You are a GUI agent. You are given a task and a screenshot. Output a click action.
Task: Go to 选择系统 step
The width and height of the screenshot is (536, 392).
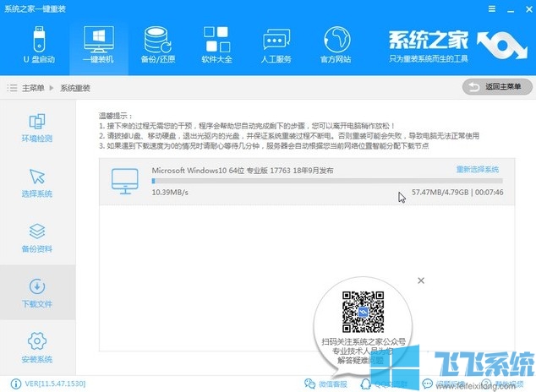37,183
